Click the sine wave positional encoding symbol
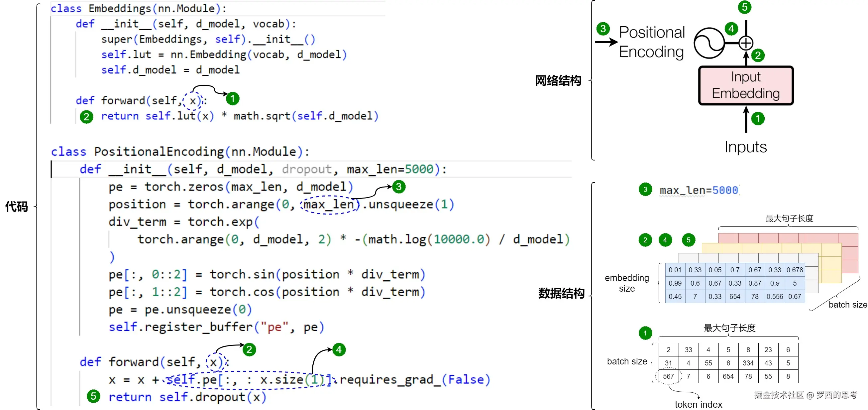The image size is (868, 410). click(709, 43)
